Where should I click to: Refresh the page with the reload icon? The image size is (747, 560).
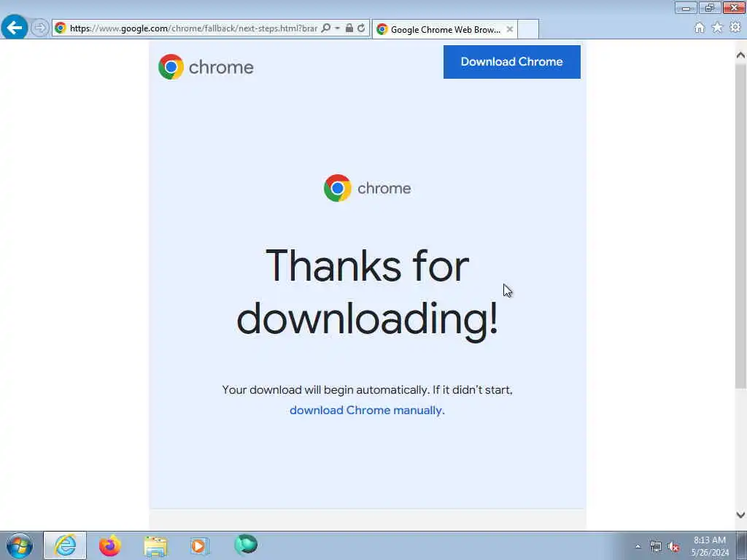coord(362,28)
